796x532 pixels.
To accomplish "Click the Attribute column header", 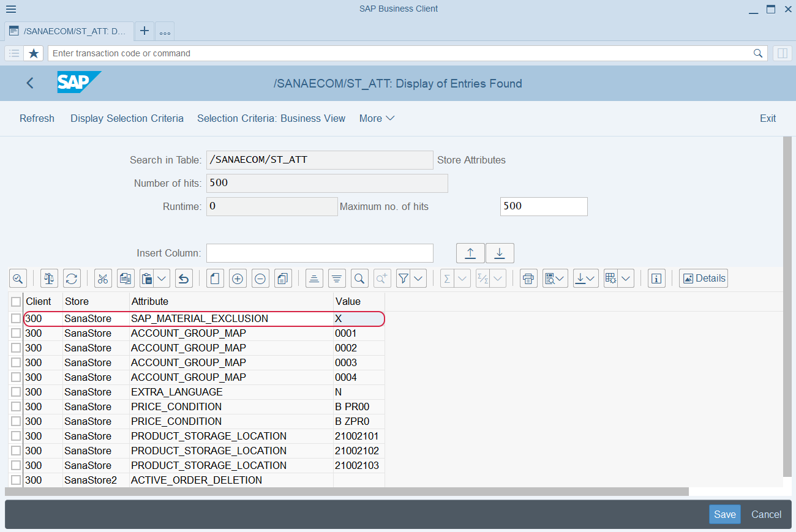I will (x=231, y=301).
